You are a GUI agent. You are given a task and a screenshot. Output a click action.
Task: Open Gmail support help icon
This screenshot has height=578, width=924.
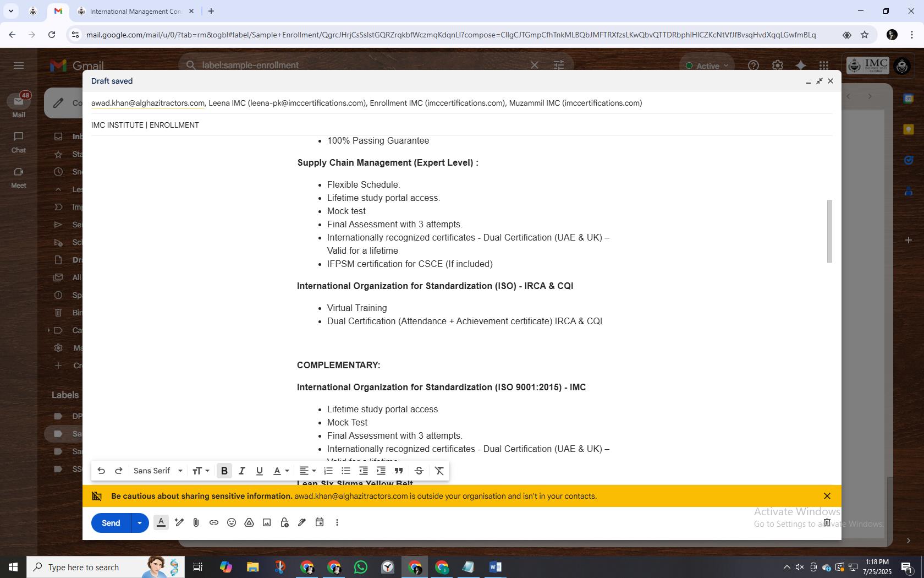[x=754, y=66]
